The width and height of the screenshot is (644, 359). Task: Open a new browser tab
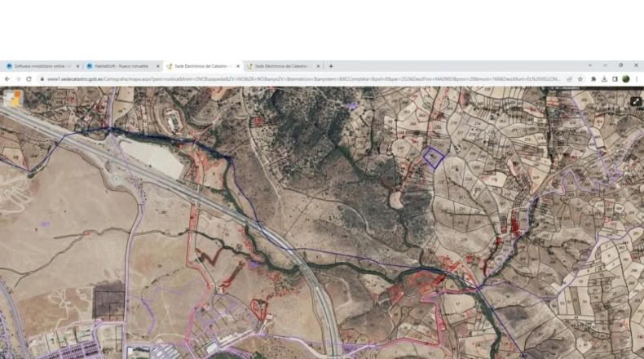(x=331, y=66)
